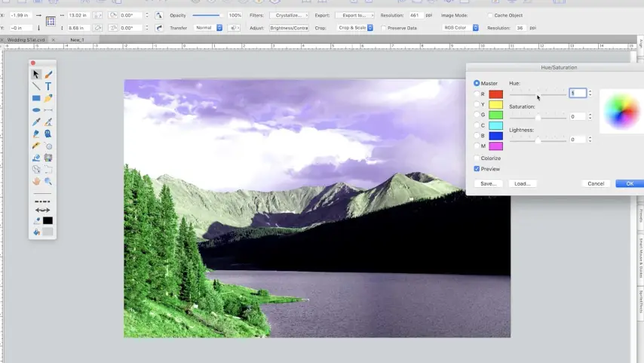Click the Saturation slider handle

(538, 117)
